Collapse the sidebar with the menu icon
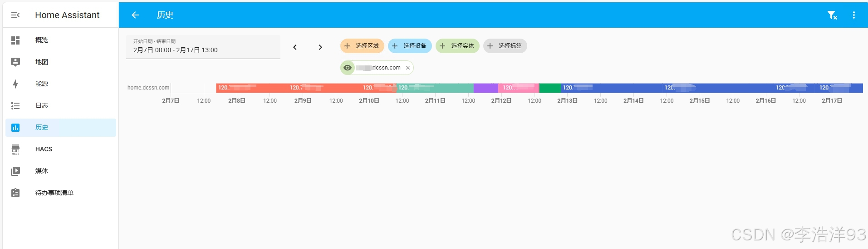This screenshot has width=868, height=249. (15, 15)
